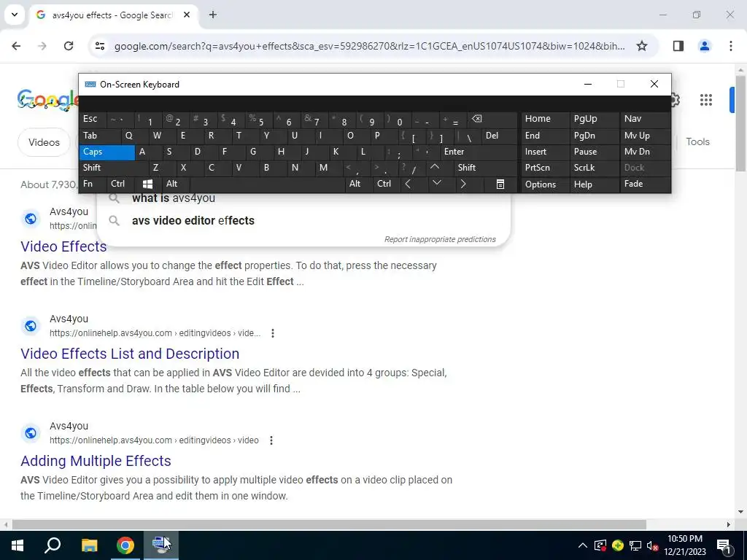Open Chrome from the taskbar

point(125,545)
